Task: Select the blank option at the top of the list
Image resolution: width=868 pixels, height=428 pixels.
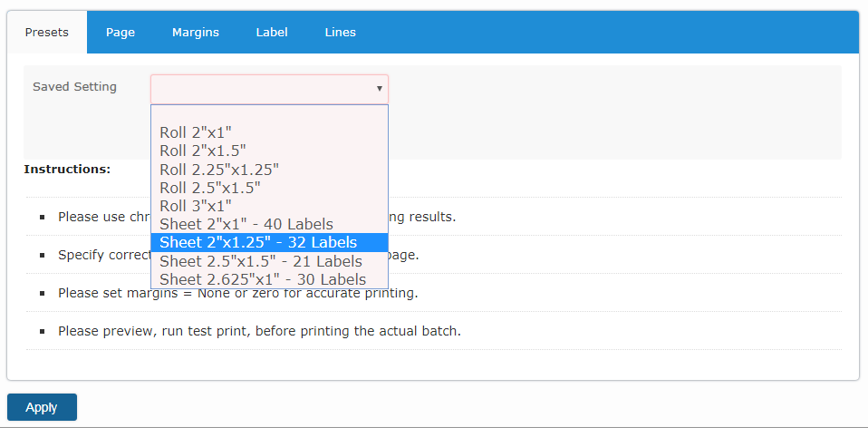Action: point(270,114)
